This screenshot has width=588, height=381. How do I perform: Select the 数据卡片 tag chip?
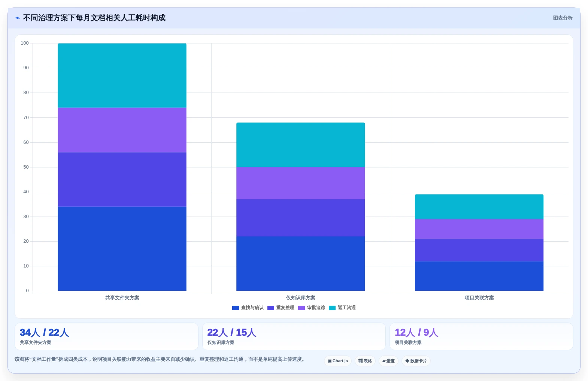coord(416,361)
